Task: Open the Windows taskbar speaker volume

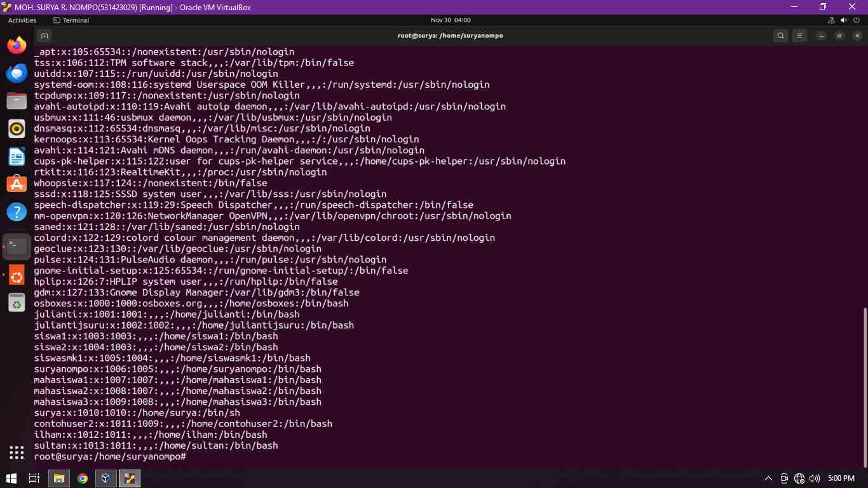Action: pos(815,478)
